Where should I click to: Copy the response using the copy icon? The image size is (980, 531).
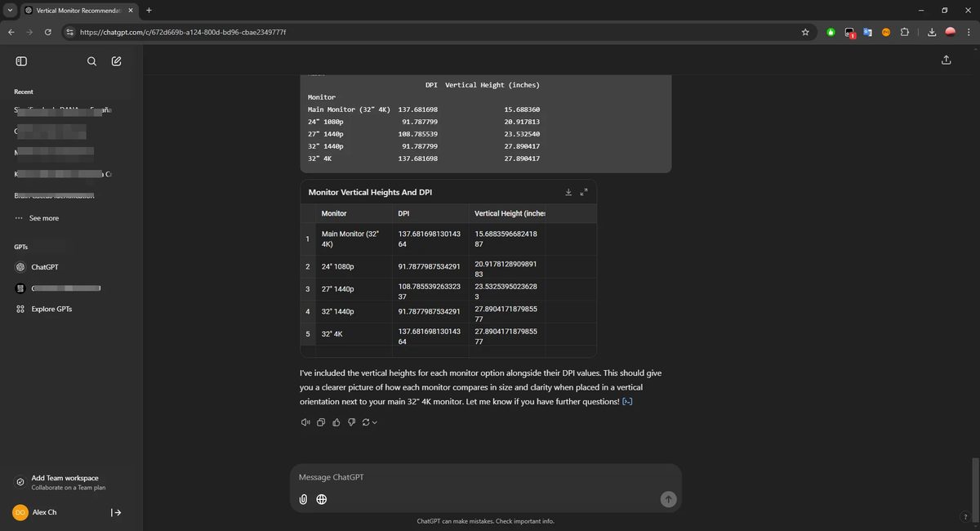[321, 422]
